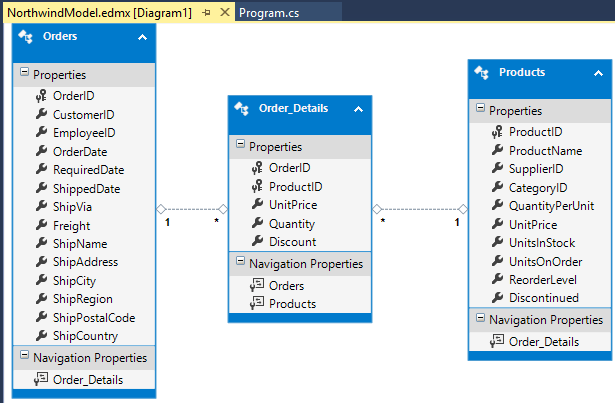This screenshot has width=615, height=403.
Task: Select the ShipAddress property
Action: click(84, 262)
